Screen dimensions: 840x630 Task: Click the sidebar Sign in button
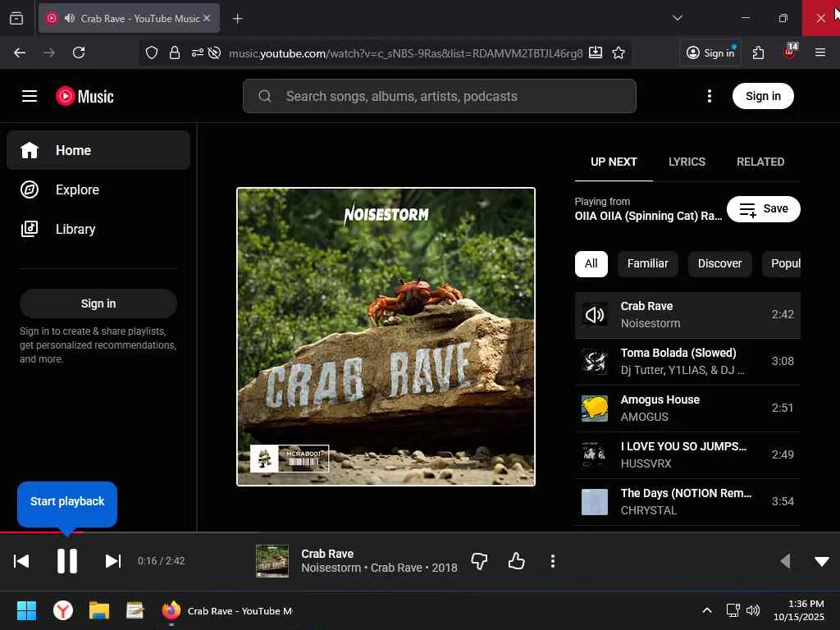pos(98,304)
